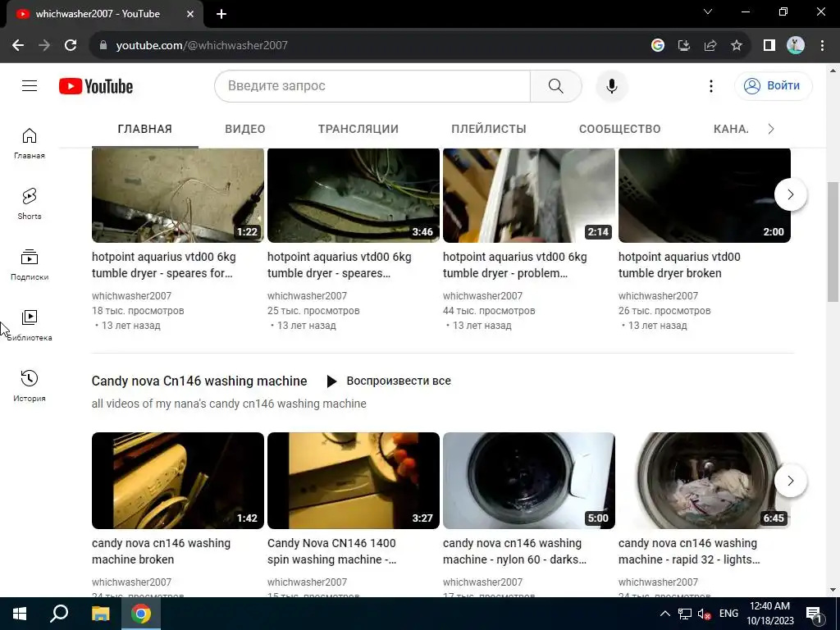Open История history in sidebar

coord(30,386)
